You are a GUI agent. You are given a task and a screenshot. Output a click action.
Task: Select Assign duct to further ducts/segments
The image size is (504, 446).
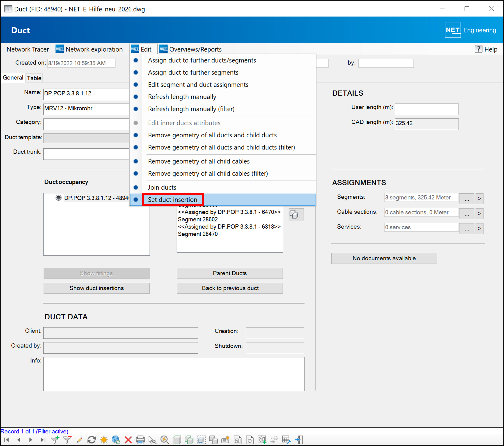(223, 60)
